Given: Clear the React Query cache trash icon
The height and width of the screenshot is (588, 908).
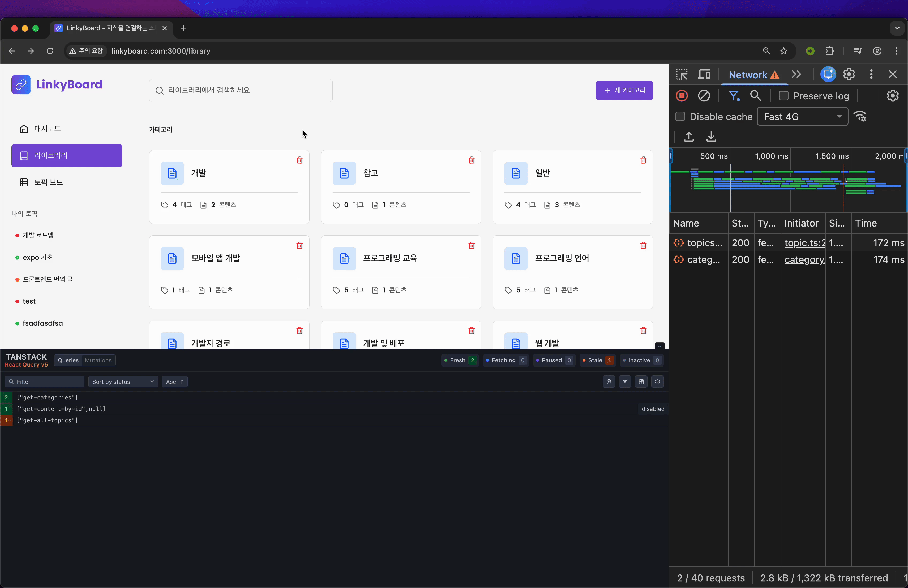Looking at the screenshot, I should coord(609,382).
